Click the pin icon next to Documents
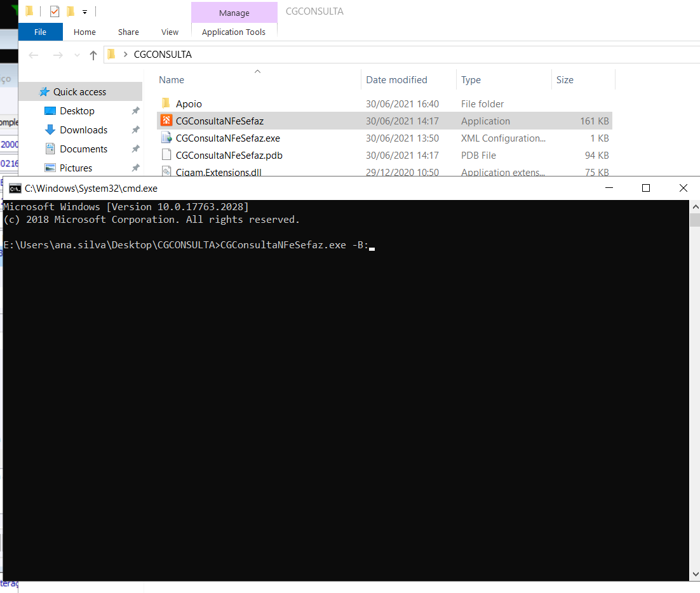 point(136,149)
